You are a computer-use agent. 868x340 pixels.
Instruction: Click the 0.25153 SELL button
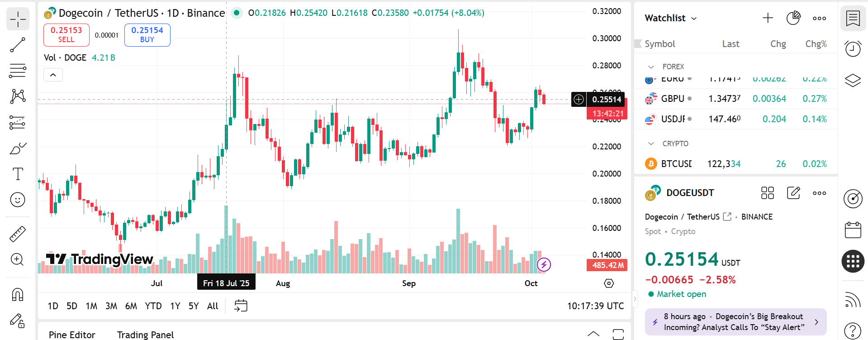coord(66,35)
